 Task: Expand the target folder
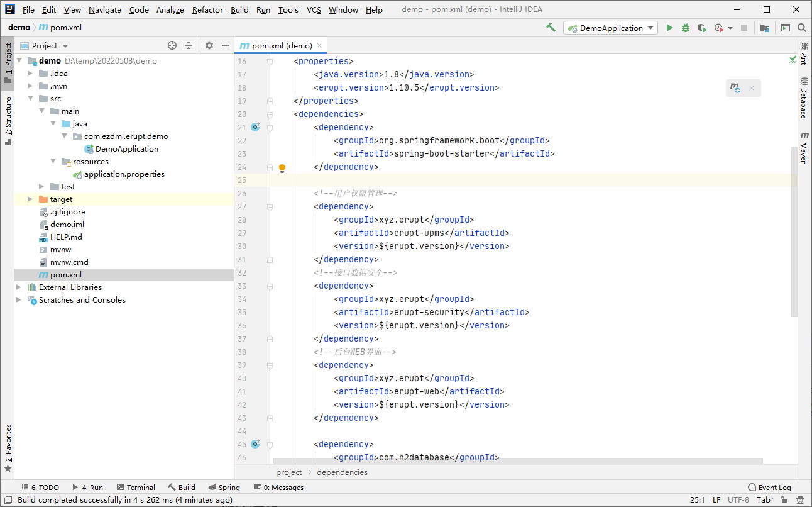pos(30,199)
